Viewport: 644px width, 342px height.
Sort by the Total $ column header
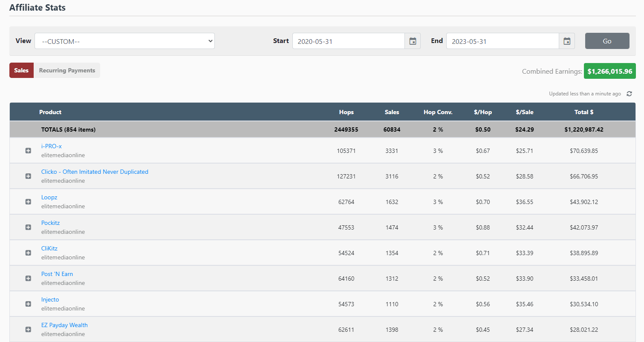583,112
